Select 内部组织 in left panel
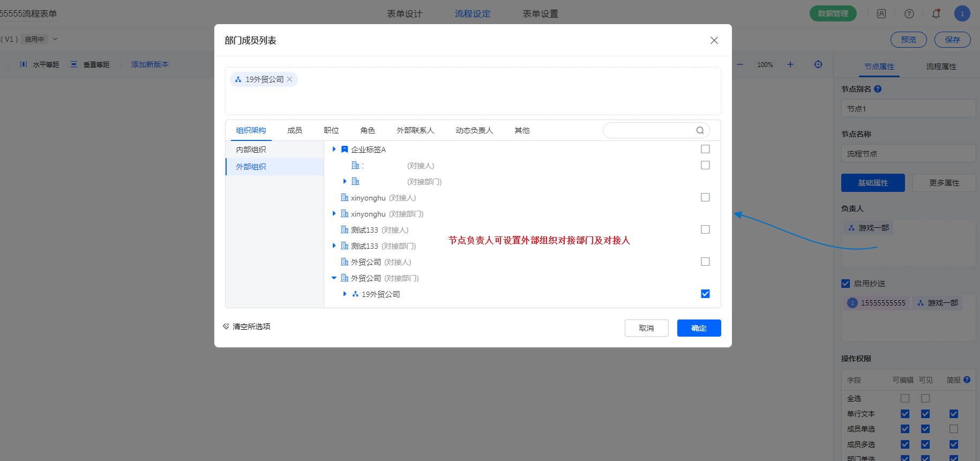 [251, 150]
